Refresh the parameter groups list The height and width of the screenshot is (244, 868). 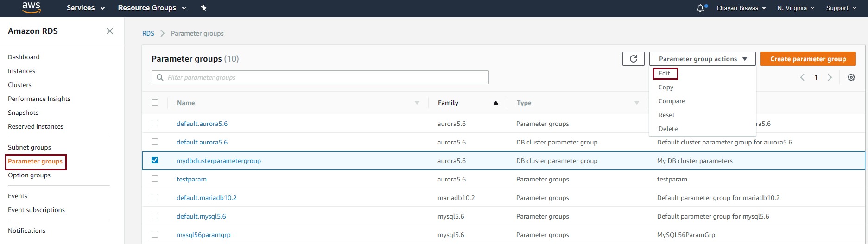634,59
